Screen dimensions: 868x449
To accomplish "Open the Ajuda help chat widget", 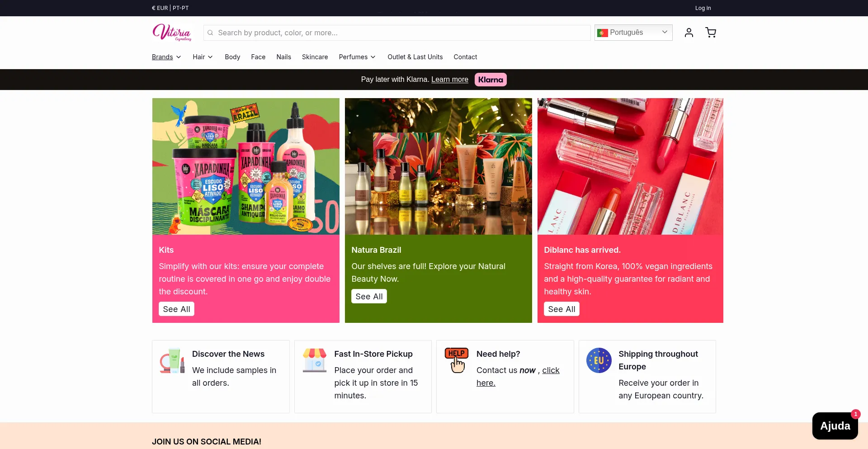I will 835,426.
